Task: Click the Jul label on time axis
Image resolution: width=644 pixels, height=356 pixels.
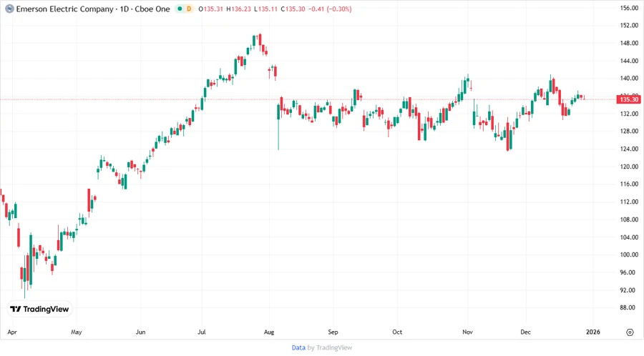Action: (202, 332)
